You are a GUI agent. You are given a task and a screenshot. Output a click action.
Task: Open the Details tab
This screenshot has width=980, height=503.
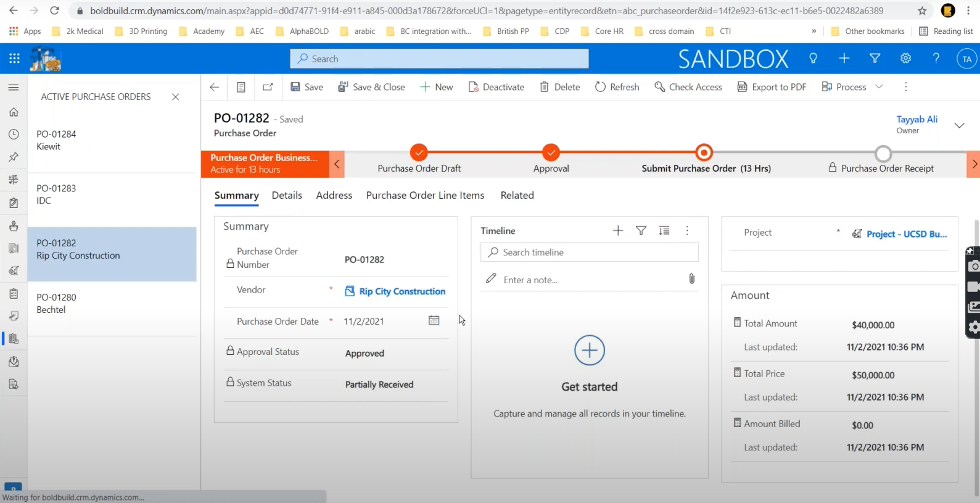tap(287, 195)
